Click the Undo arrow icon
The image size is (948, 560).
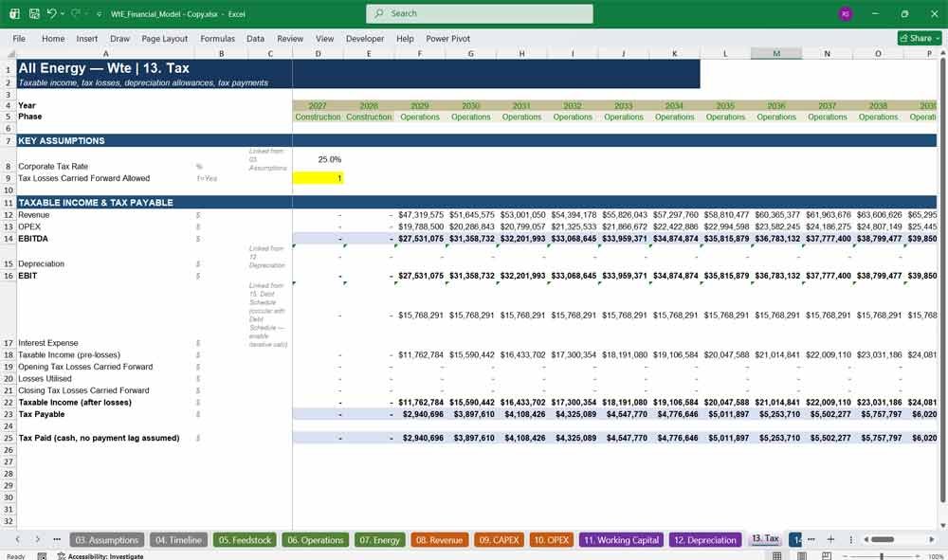52,13
